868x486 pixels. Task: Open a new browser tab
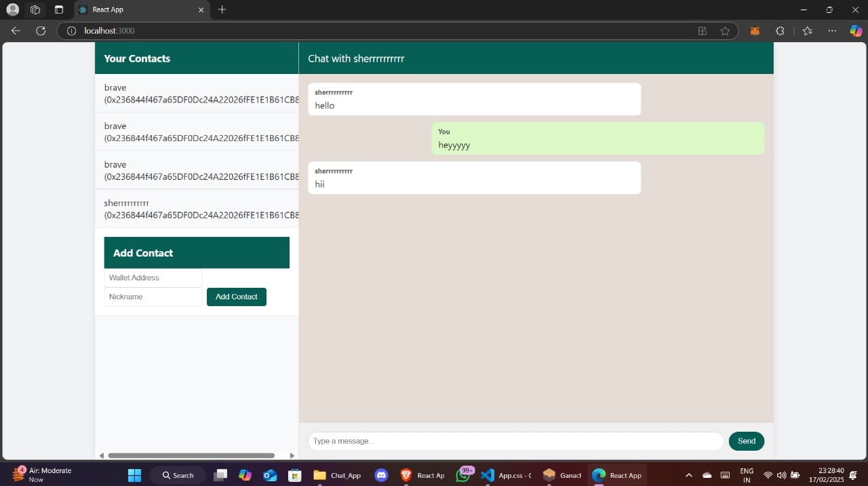pos(222,10)
